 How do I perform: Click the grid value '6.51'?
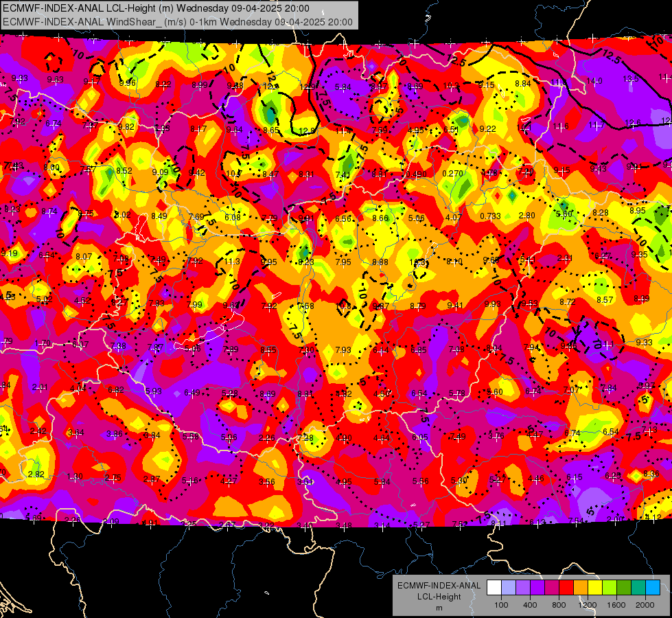451,130
